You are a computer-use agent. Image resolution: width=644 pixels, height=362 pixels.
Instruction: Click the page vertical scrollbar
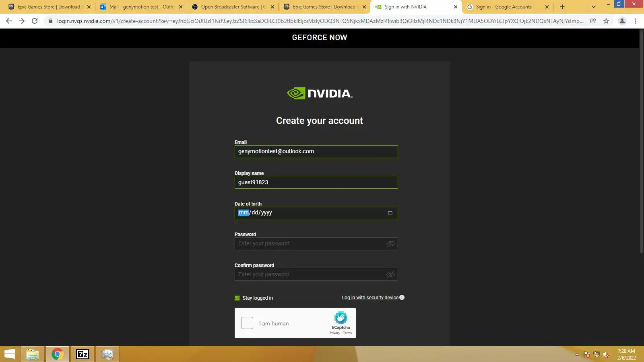coord(642,141)
